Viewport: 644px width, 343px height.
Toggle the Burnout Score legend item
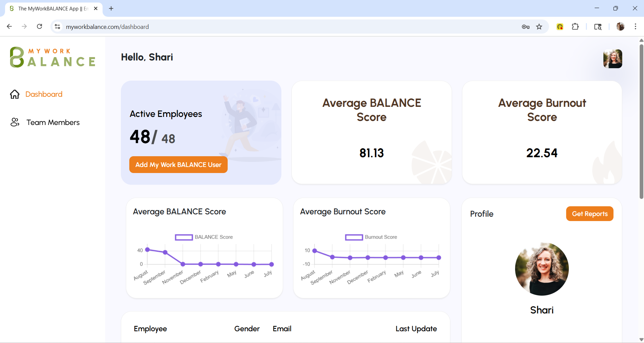click(371, 237)
